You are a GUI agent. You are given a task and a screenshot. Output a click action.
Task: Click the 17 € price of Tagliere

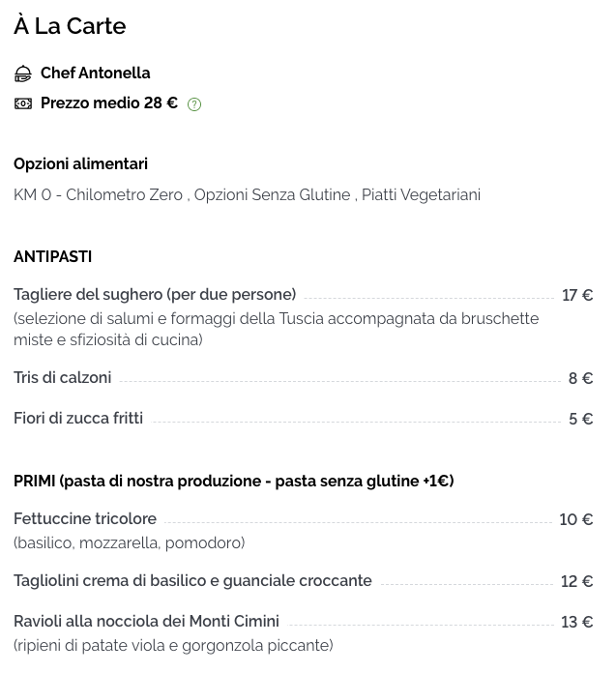577,295
